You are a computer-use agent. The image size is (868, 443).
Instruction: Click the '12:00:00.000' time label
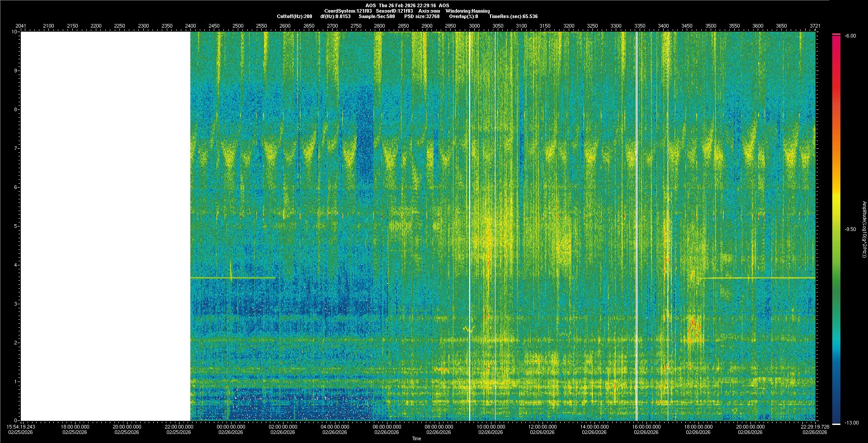(x=542, y=427)
